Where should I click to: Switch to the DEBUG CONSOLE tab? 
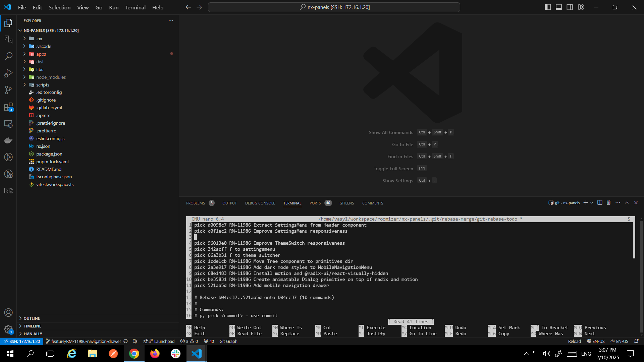pos(260,203)
